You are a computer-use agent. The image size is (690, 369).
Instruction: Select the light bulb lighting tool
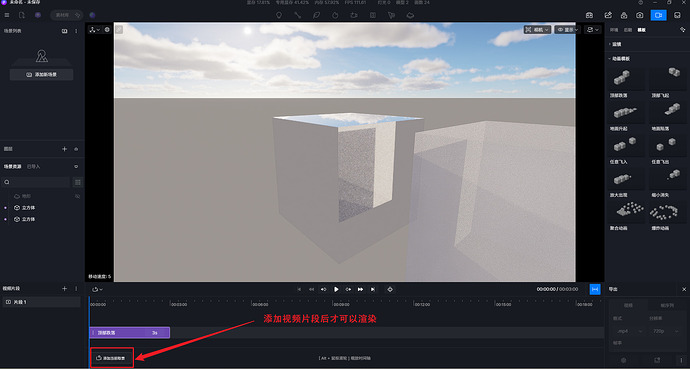(x=279, y=15)
